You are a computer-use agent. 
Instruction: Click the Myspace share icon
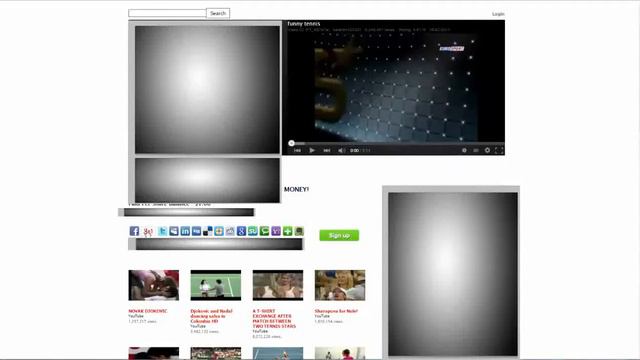174,231
